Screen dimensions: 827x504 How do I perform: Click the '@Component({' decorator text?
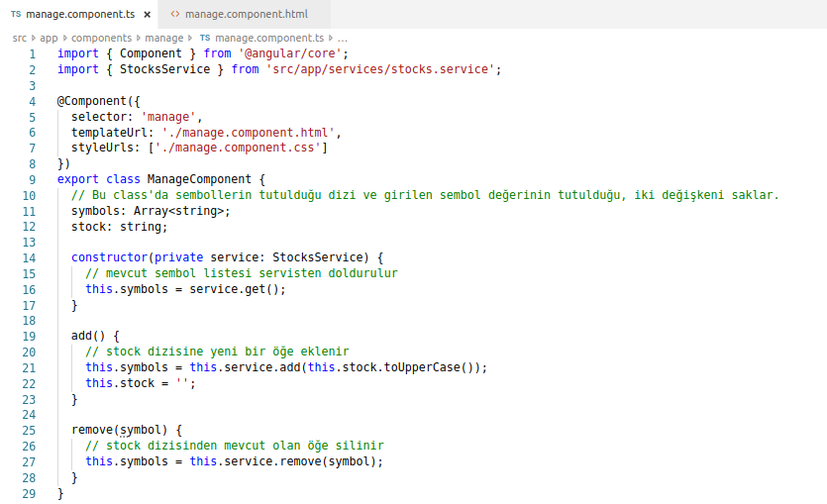coord(99,101)
